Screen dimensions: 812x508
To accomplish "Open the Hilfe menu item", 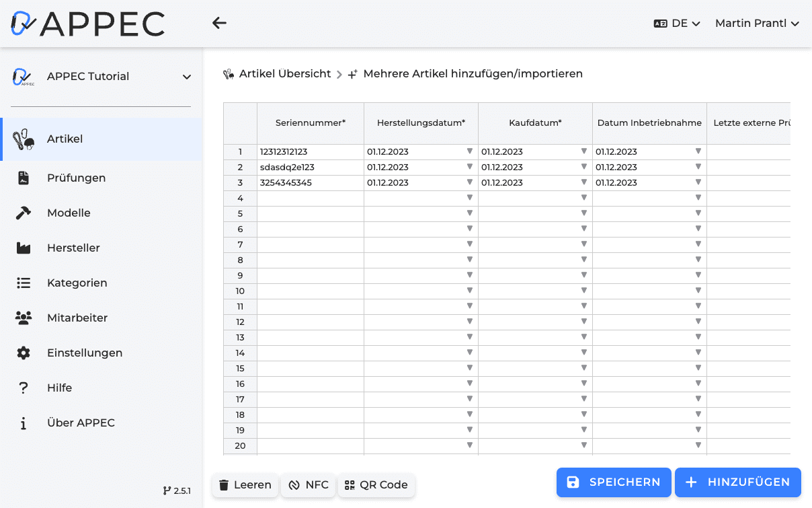I will tap(59, 388).
